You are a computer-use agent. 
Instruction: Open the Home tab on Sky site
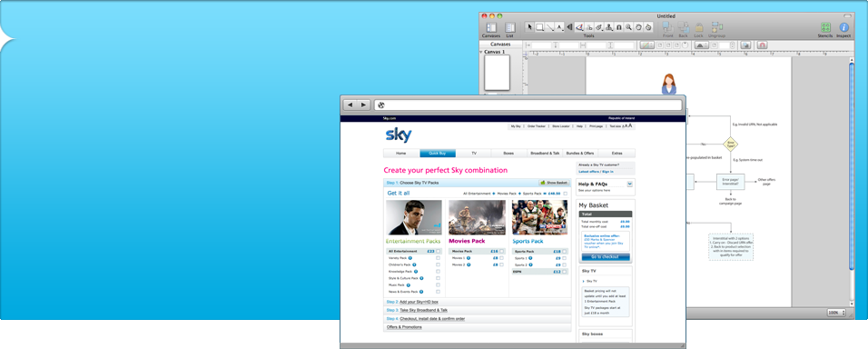pos(401,153)
